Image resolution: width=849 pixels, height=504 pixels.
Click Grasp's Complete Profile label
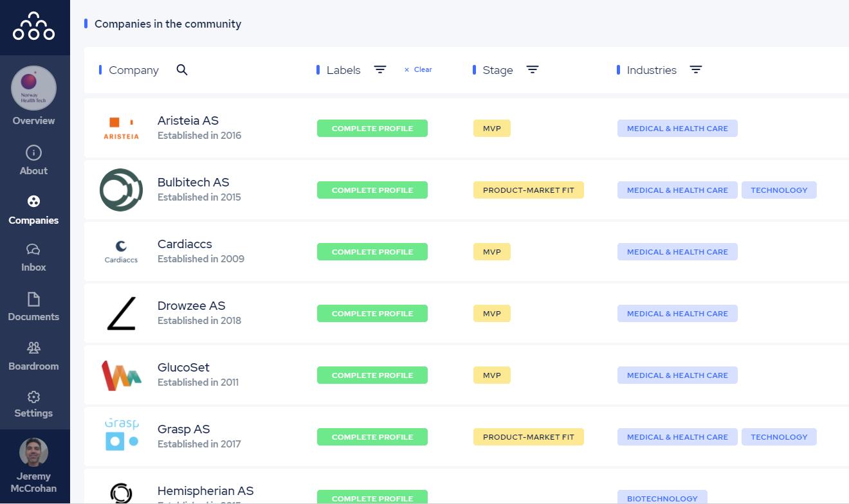[372, 437]
